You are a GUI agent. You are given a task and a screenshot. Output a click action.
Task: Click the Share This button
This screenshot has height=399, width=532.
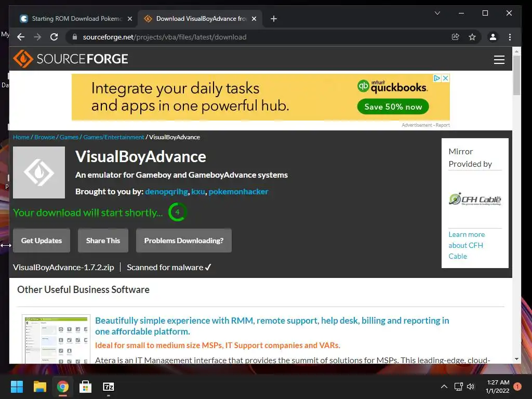(x=103, y=241)
